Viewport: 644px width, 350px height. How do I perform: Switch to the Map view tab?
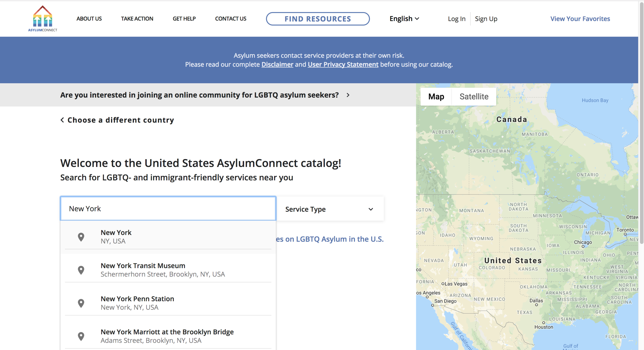pos(436,97)
